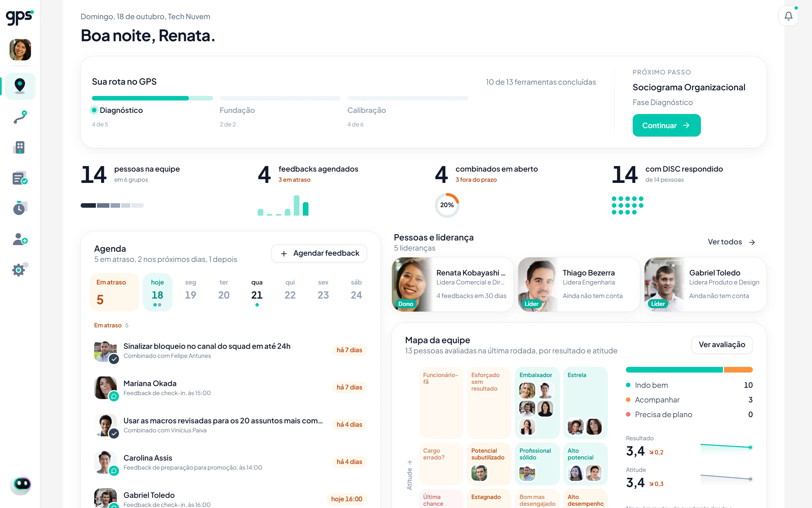
Task: Click the Indo bem legend entry
Action: [x=689, y=385]
